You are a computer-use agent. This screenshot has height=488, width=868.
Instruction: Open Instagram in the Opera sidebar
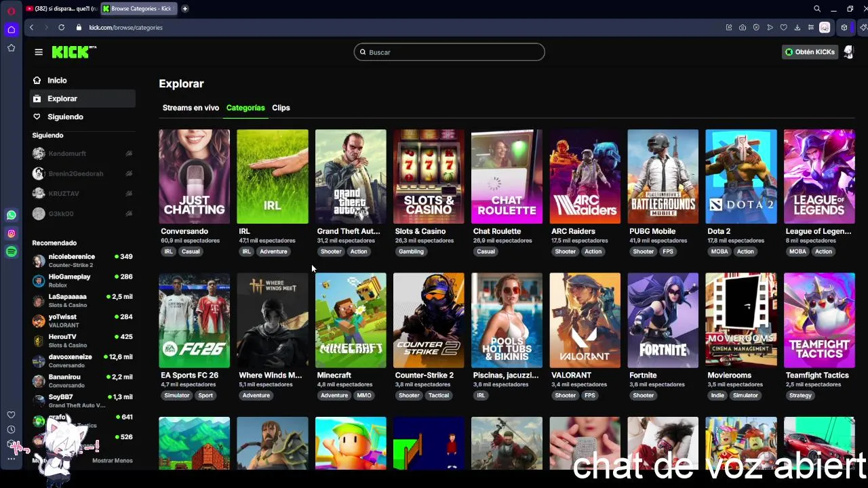tap(11, 233)
